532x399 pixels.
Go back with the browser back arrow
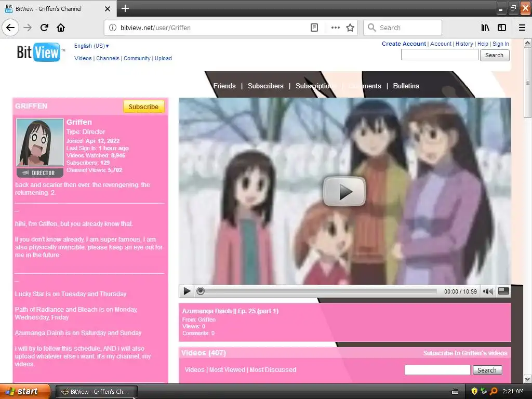pos(10,28)
